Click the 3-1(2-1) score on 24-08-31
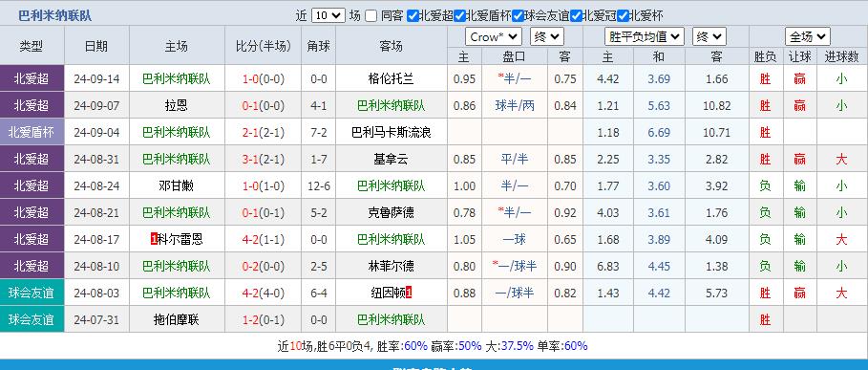 [x=264, y=159]
